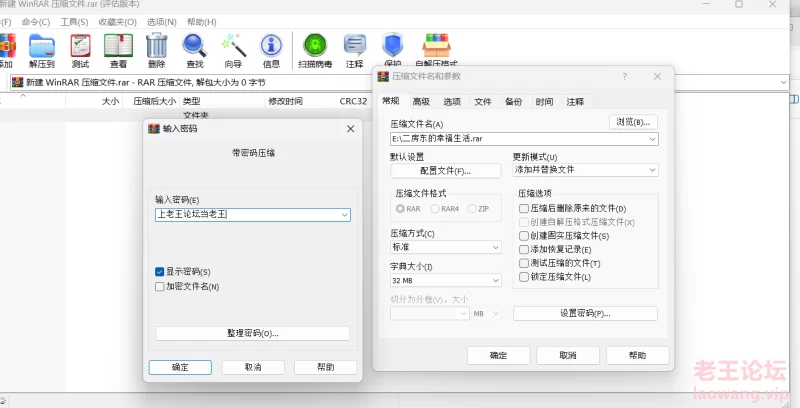800x408 pixels.
Task: Click Help (帮助) in password dialog
Action: point(326,367)
